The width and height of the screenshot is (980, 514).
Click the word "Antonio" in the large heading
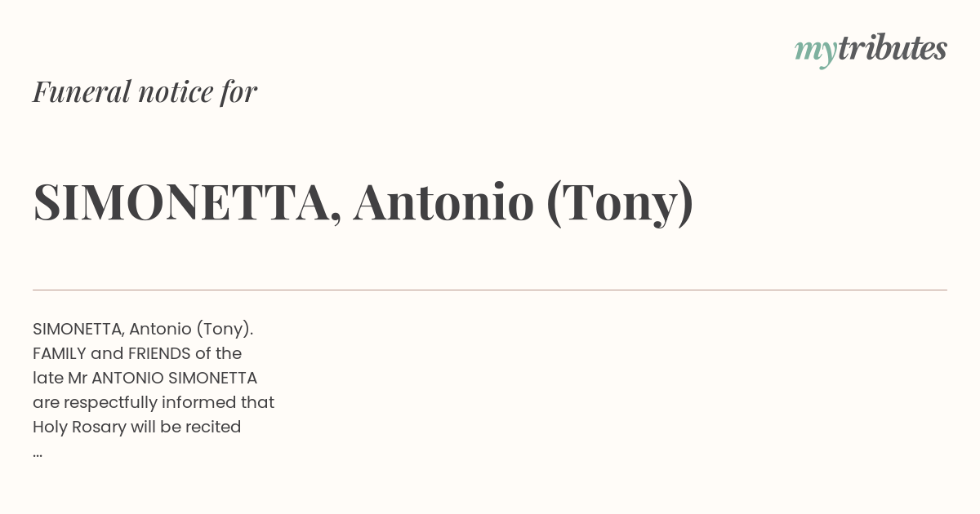[443, 202]
